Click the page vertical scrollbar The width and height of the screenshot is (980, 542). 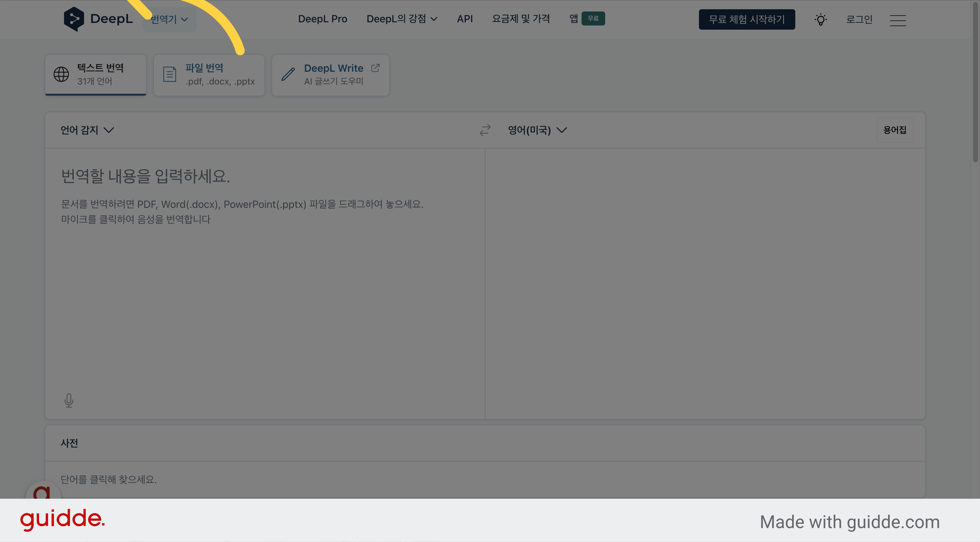point(975,82)
